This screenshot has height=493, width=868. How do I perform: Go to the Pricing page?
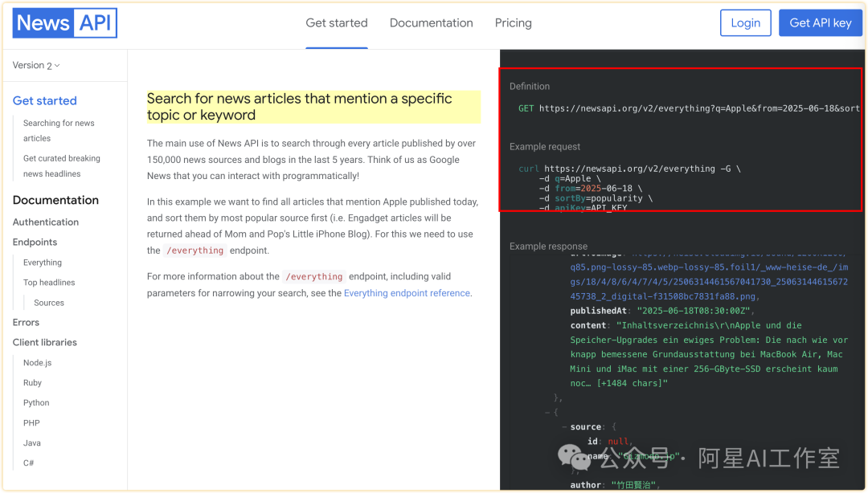(513, 22)
